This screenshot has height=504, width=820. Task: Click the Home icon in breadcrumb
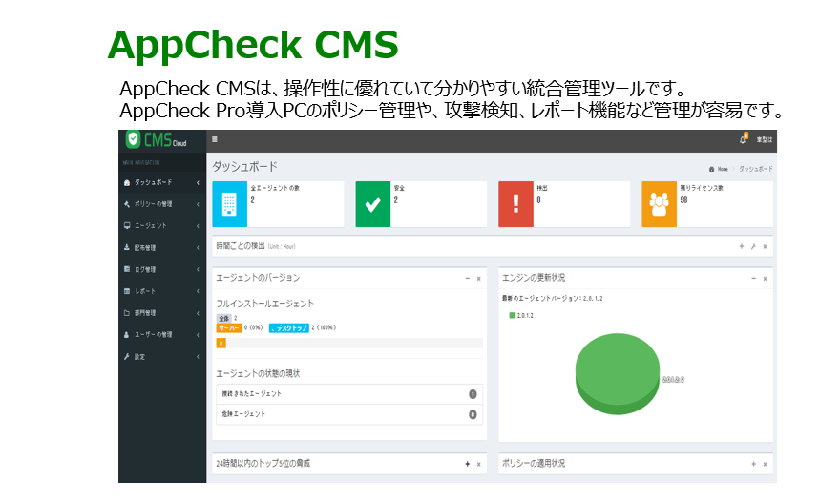tap(712, 169)
